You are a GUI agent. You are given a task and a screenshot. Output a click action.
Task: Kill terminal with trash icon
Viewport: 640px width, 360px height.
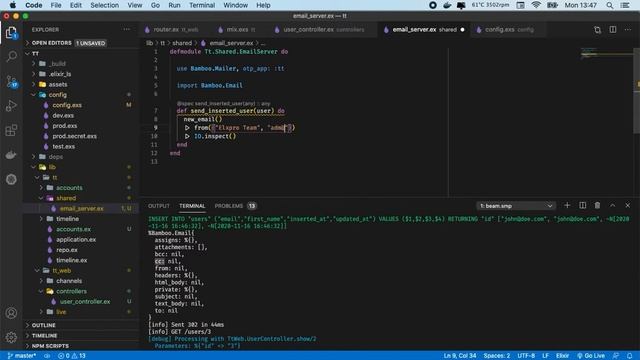coord(597,205)
